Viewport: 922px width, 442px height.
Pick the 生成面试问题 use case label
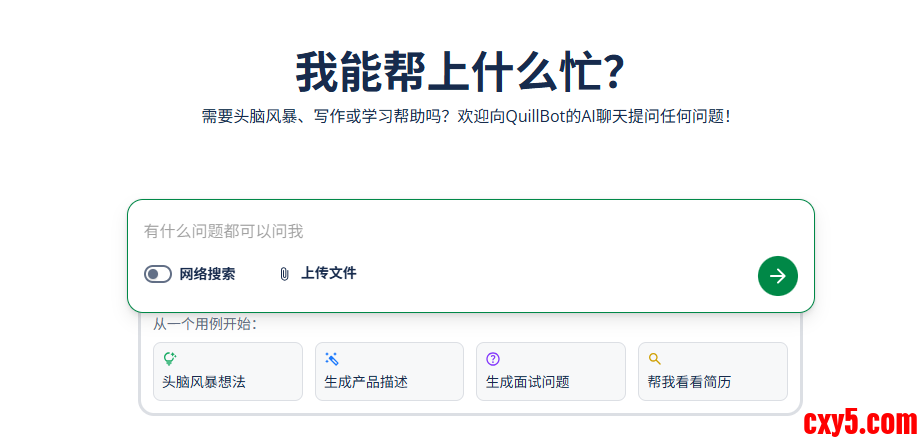click(x=527, y=382)
